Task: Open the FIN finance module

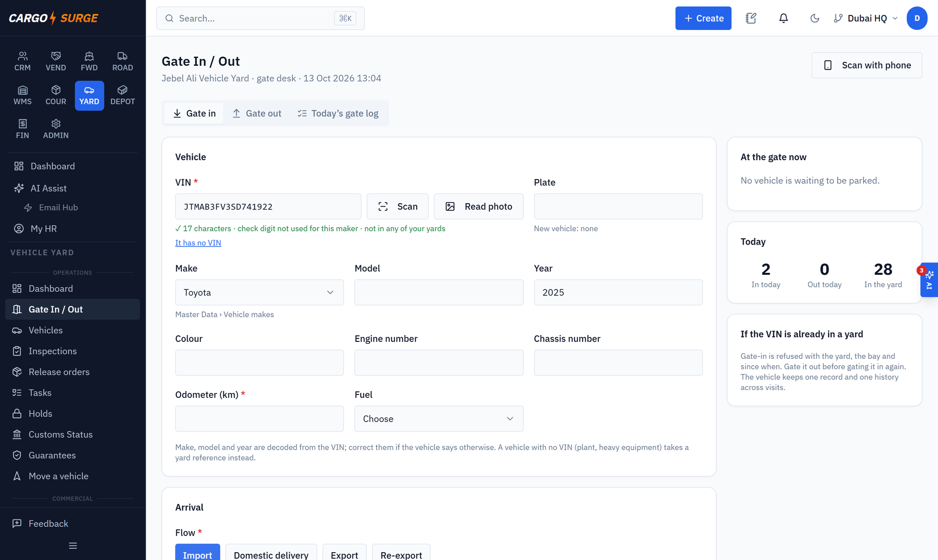Action: click(x=22, y=129)
